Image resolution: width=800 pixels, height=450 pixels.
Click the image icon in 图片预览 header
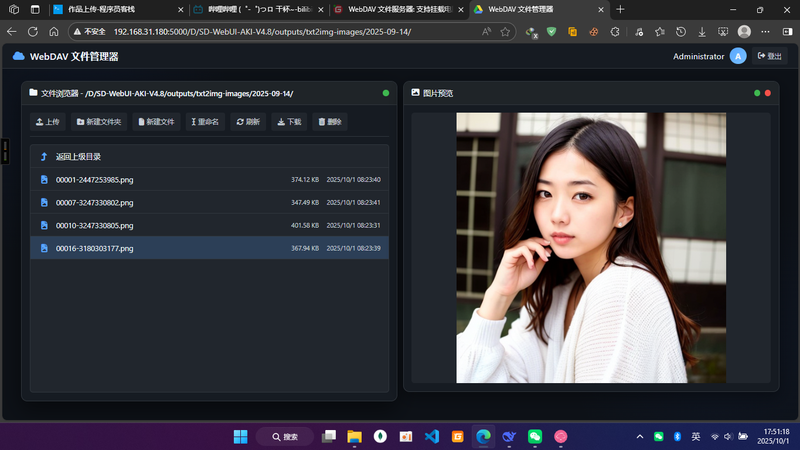pos(415,93)
